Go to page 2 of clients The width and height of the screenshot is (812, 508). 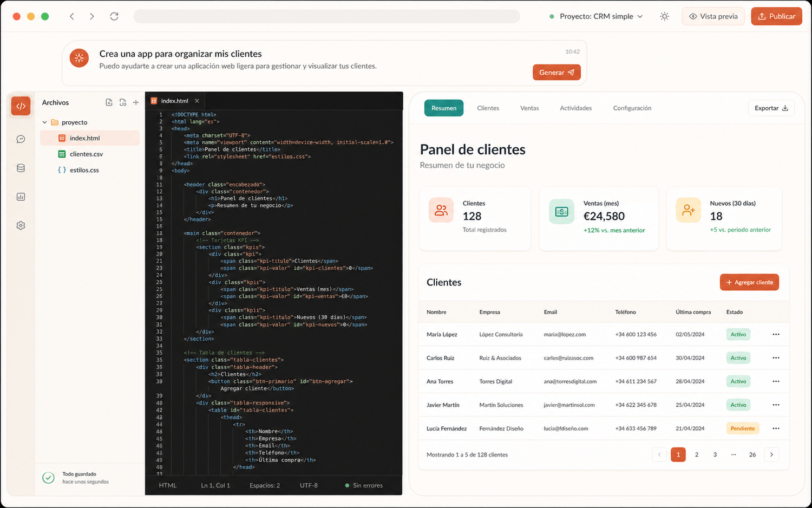[x=697, y=454]
